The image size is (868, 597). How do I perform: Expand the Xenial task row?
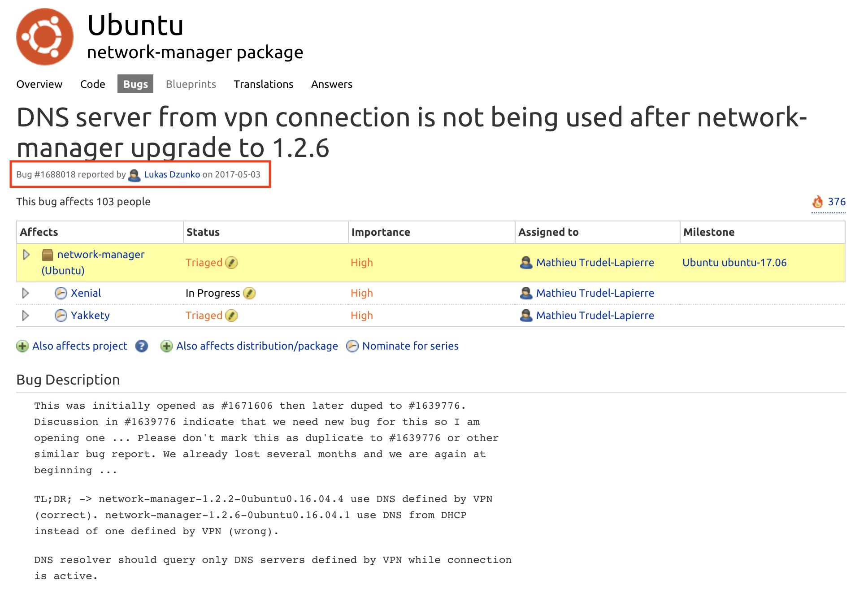coord(26,293)
